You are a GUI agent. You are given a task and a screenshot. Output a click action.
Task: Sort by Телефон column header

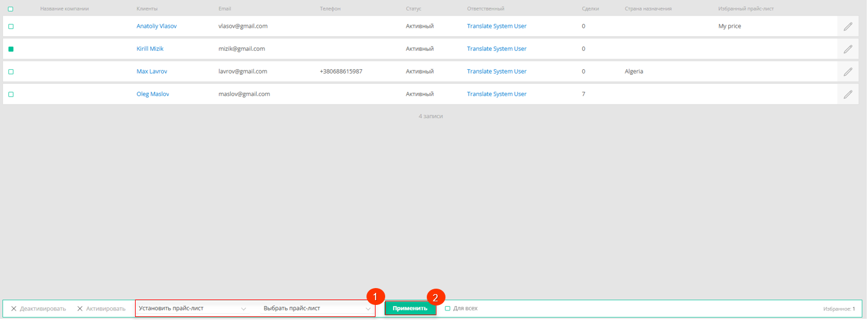pos(330,9)
